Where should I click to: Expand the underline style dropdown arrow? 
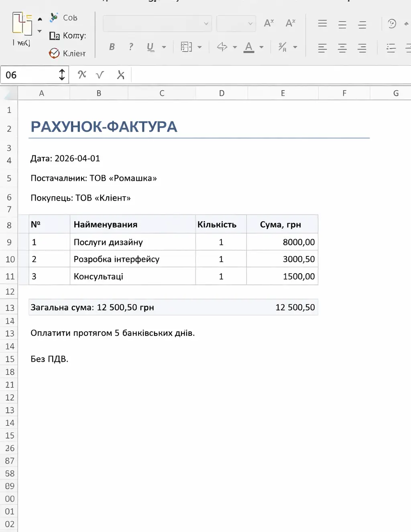(164, 47)
